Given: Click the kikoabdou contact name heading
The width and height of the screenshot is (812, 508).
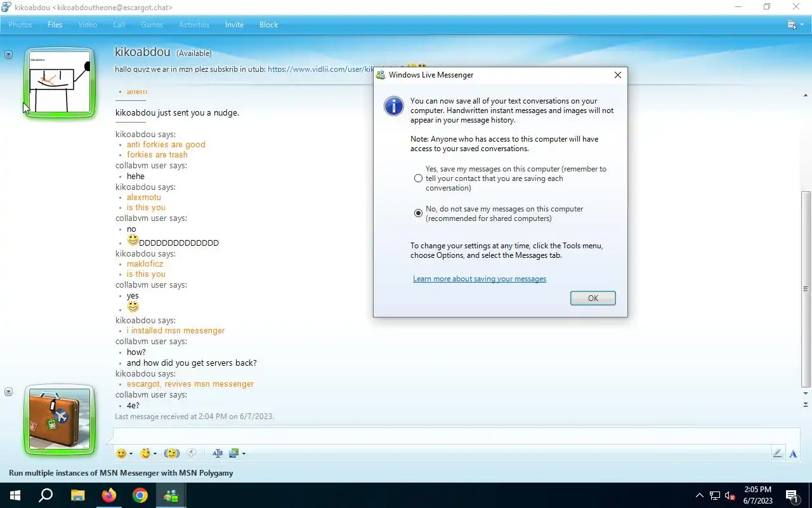Looking at the screenshot, I should (142, 51).
